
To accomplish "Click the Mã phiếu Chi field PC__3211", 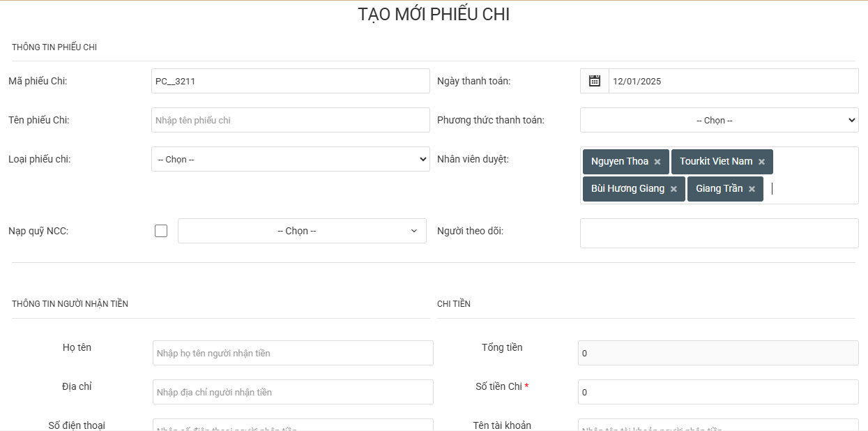I will click(291, 81).
